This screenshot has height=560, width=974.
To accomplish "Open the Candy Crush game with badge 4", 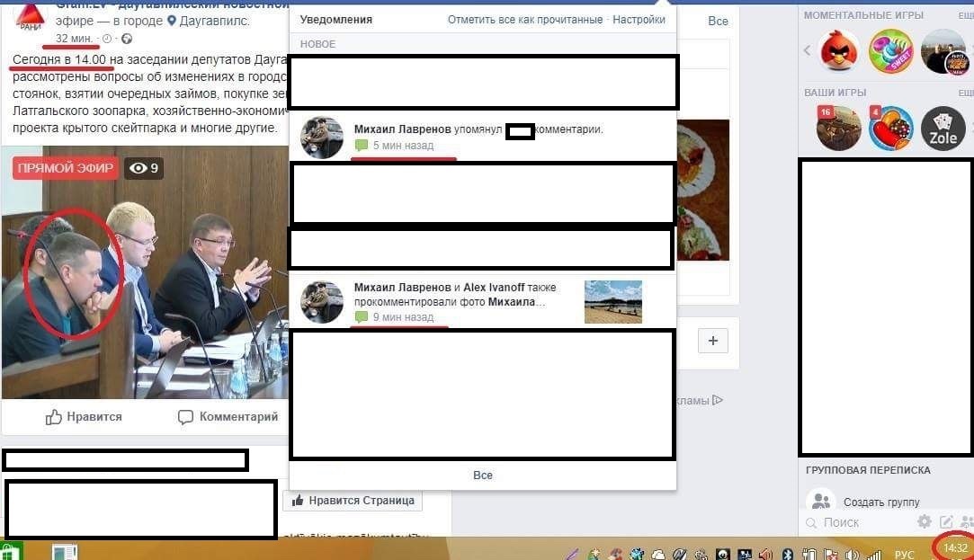I will pyautogui.click(x=891, y=129).
